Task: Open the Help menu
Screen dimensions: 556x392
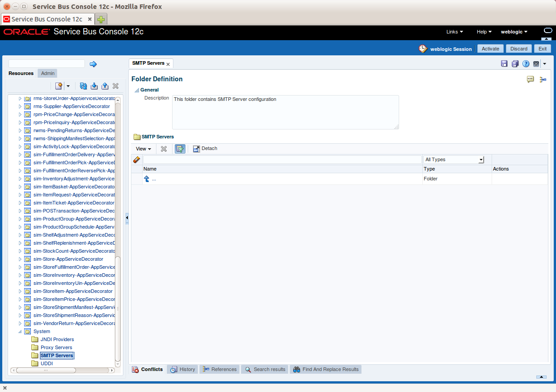Action: click(484, 32)
